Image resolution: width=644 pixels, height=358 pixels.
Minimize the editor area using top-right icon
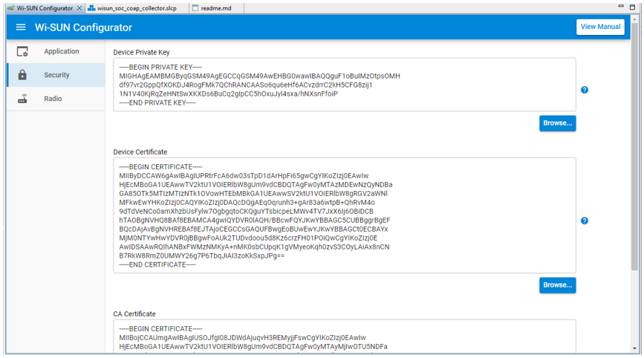[x=622, y=7]
